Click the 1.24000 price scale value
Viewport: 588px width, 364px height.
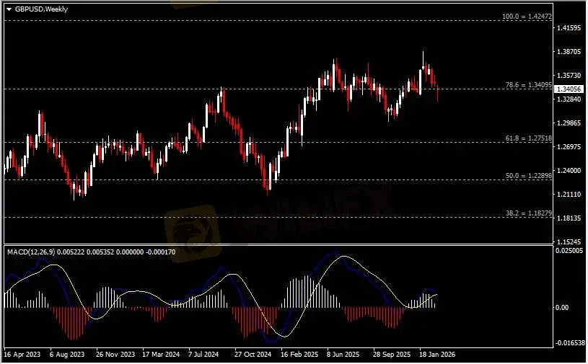click(569, 171)
